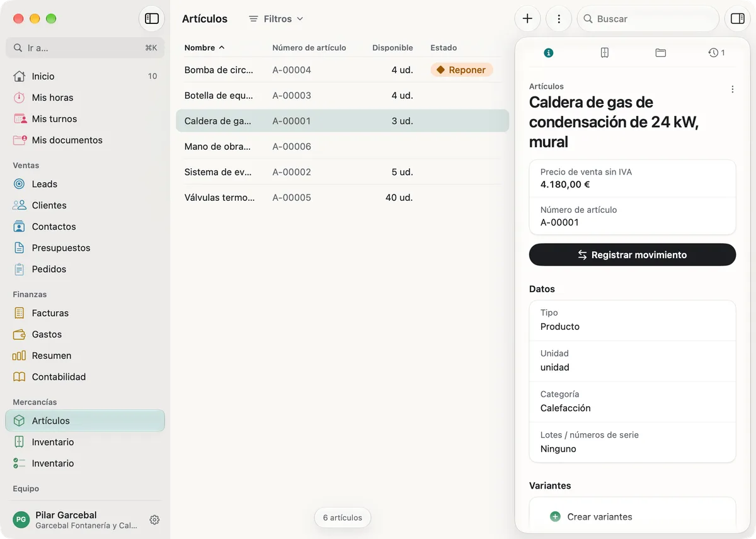The height and width of the screenshot is (539, 756).
Task: Toggle the right detail panel icon
Action: pos(737,19)
